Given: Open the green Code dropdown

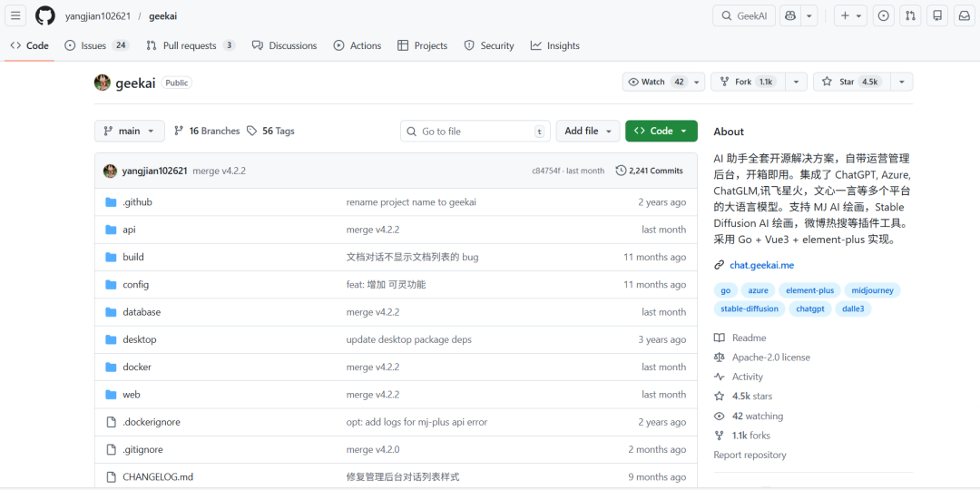Looking at the screenshot, I should 661,131.
